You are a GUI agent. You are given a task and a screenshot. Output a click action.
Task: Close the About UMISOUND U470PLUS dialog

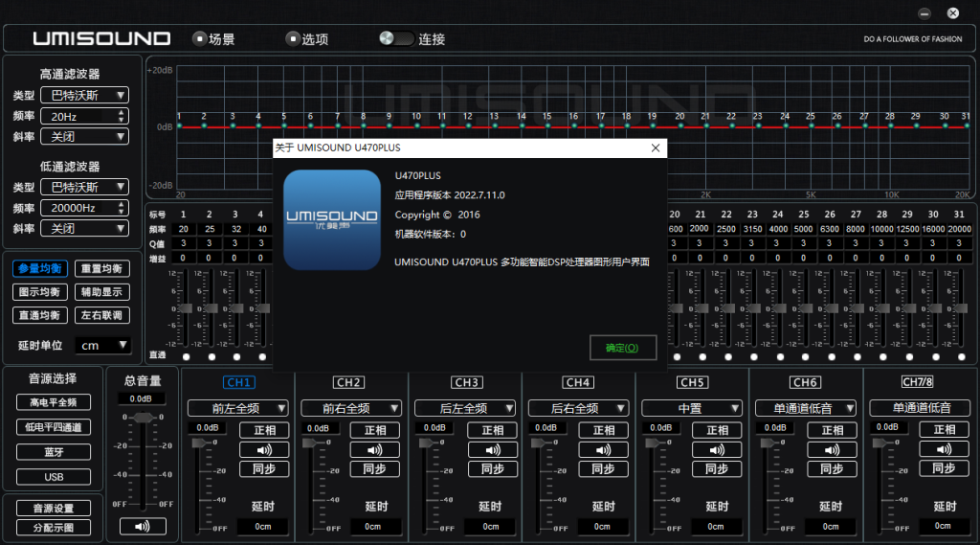pos(655,148)
